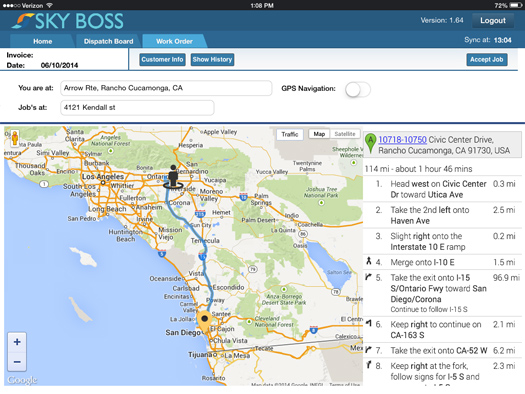Select step 5 Take the exit onto I-15 S

(442, 293)
